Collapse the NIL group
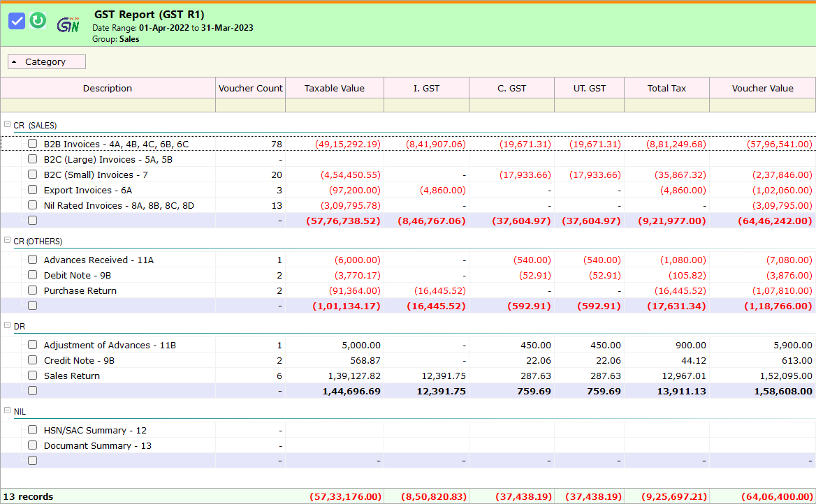This screenshot has width=816, height=504. 6,412
